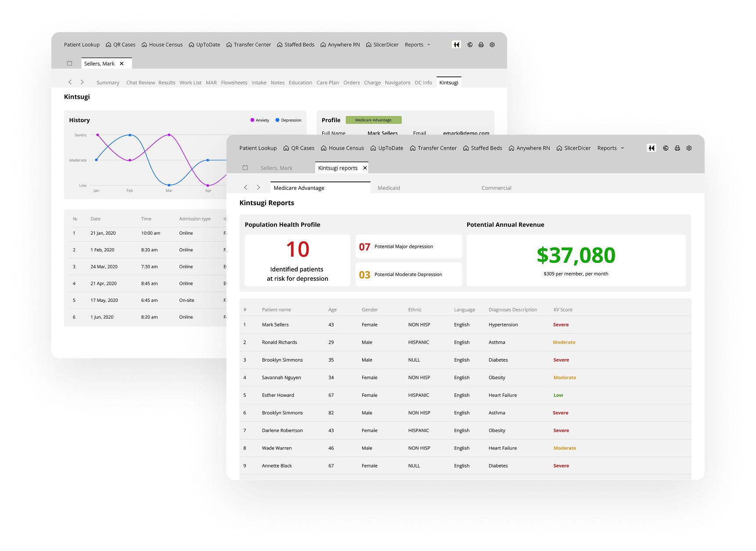Open QR Cases in front window

299,148
